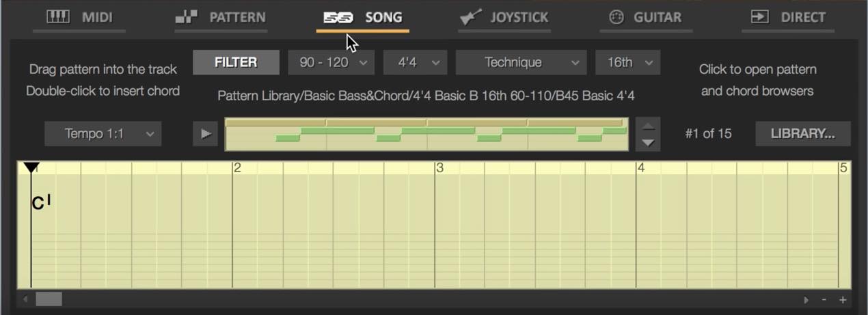
Task: Click the SONG tab icon
Action: point(338,17)
